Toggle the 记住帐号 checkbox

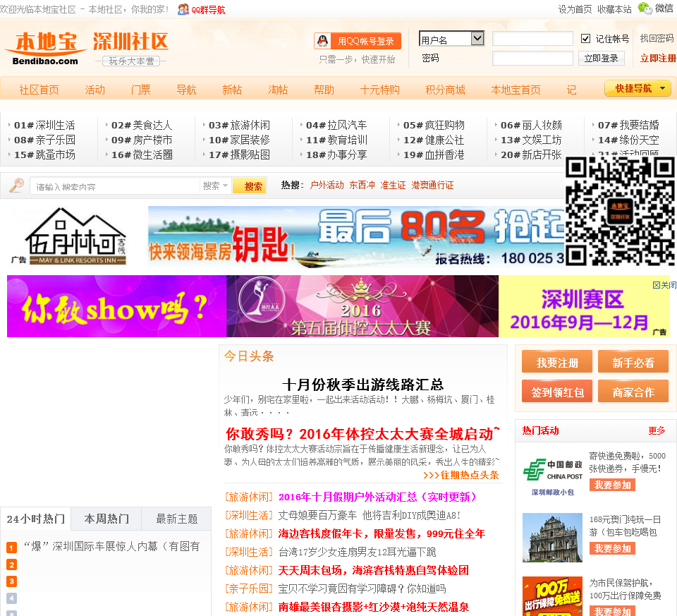pos(585,39)
